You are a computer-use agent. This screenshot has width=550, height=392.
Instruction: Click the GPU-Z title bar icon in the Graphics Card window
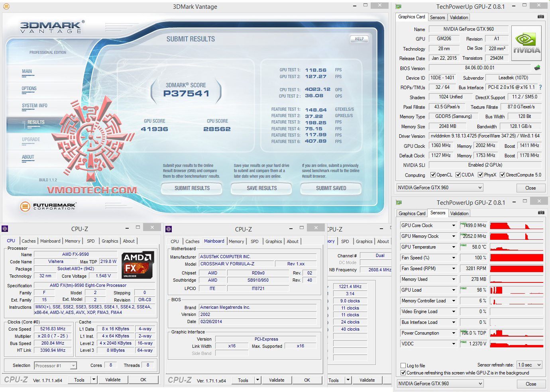coord(399,6)
